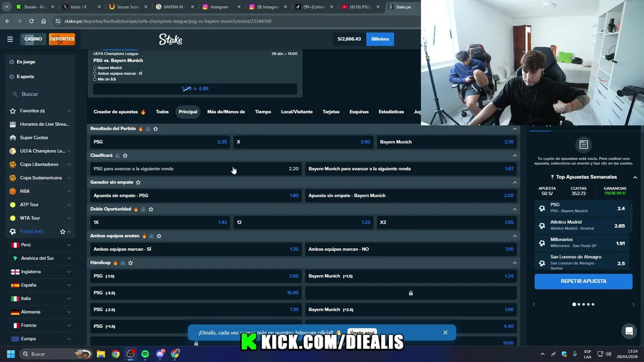Collapse the Hándicap section
The image size is (644, 362).
514,262
